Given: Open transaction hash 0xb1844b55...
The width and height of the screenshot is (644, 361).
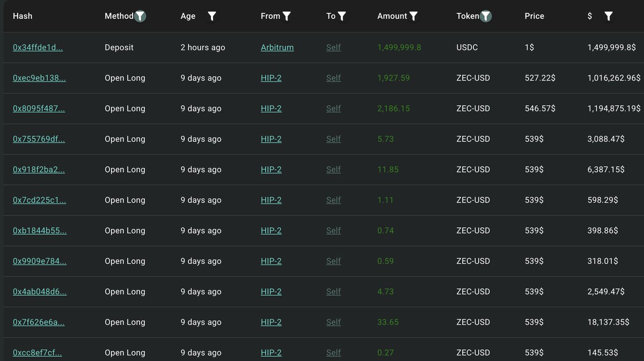Looking at the screenshot, I should coord(40,231).
